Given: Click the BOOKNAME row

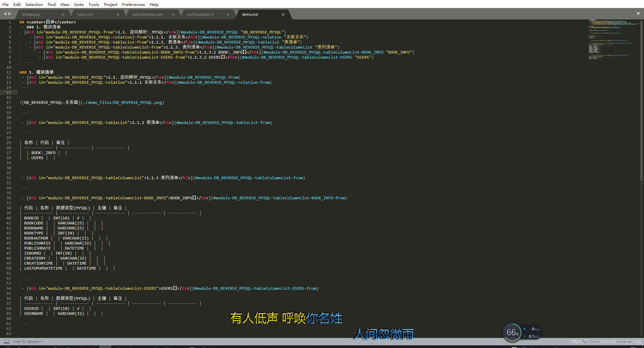Looking at the screenshot, I should point(61,228).
